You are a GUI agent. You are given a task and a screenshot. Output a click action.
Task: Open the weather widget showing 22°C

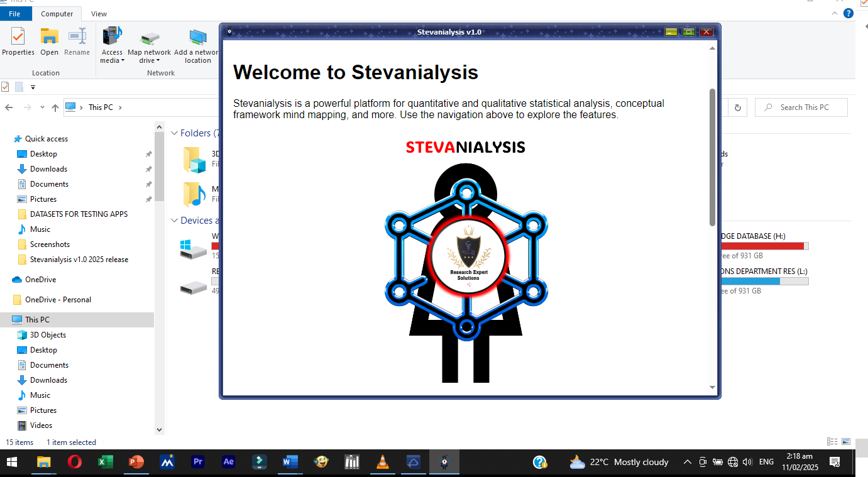(x=619, y=462)
